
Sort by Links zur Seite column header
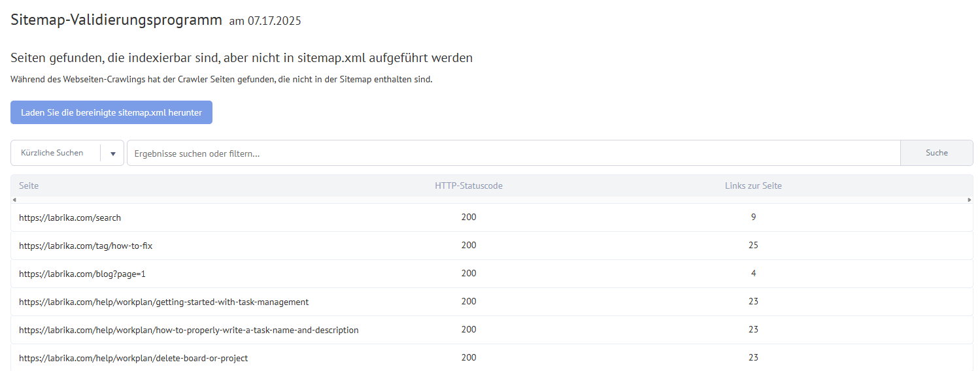tap(753, 185)
